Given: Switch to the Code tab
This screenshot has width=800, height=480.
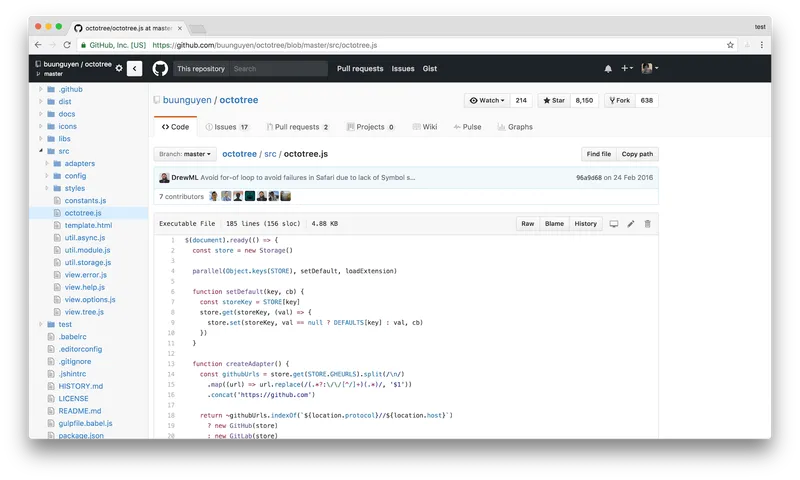Looking at the screenshot, I should coord(176,127).
